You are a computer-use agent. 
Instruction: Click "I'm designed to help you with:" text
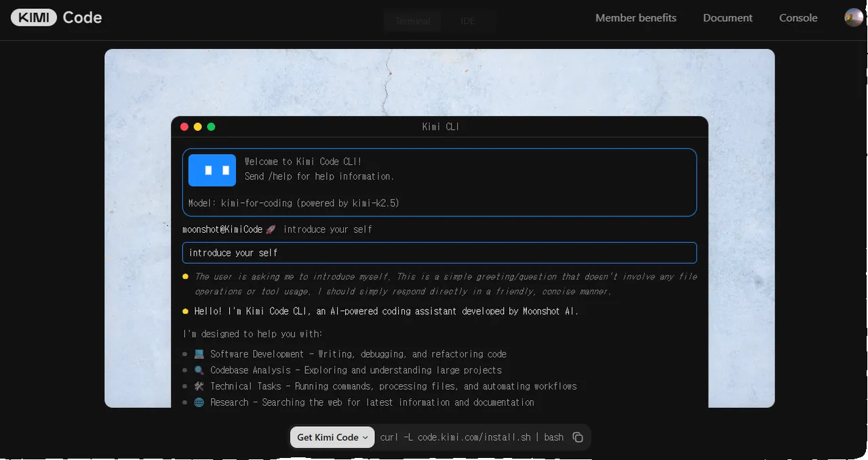[253, 334]
